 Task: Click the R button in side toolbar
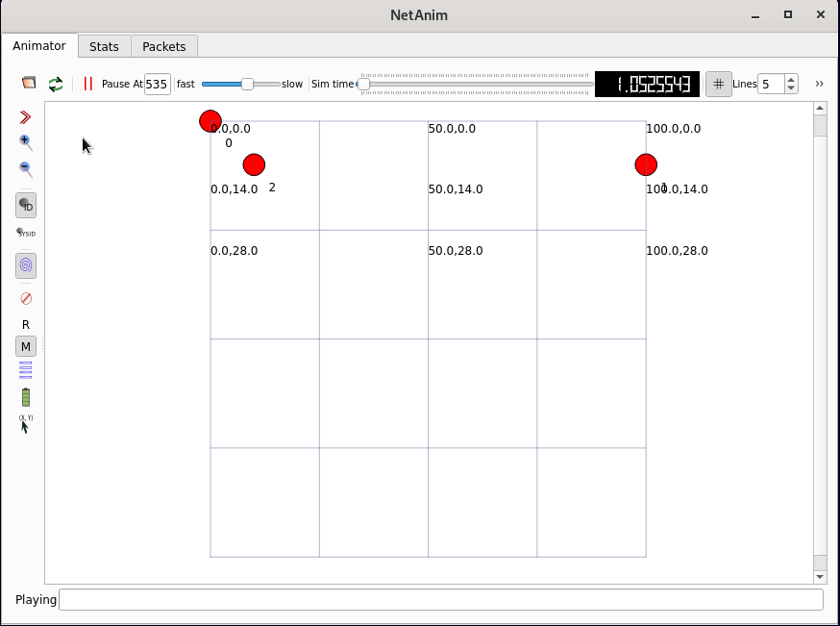(x=26, y=325)
